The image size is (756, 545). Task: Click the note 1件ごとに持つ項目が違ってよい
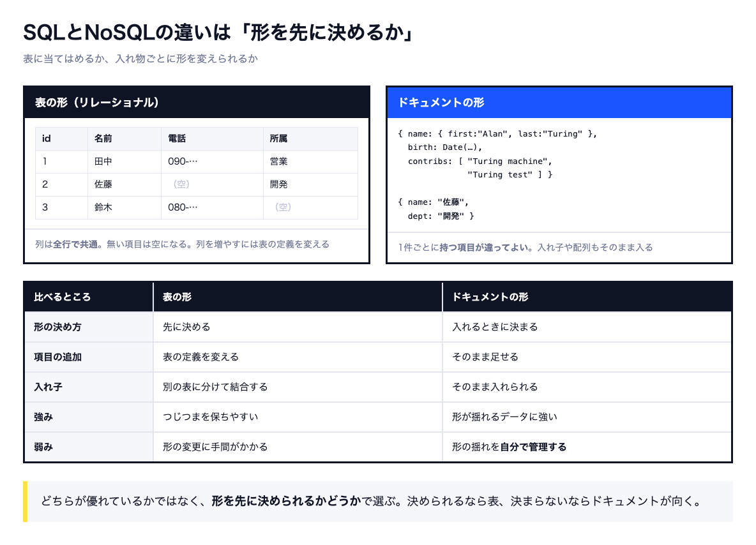[x=525, y=248]
